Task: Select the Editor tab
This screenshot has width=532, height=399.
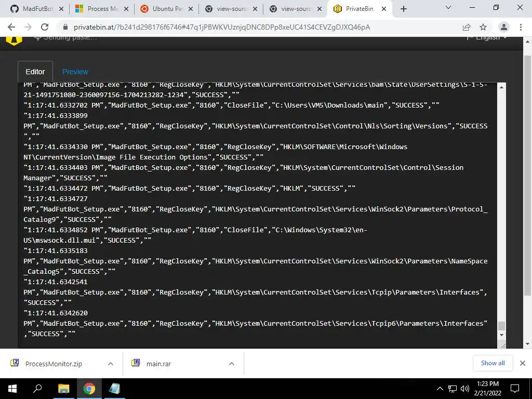Action: click(35, 72)
